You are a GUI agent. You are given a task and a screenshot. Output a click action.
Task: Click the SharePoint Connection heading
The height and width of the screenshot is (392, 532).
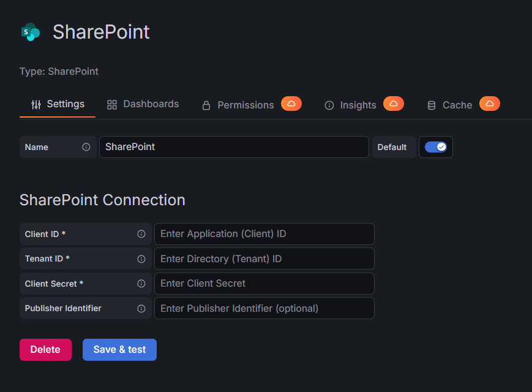[x=102, y=200]
